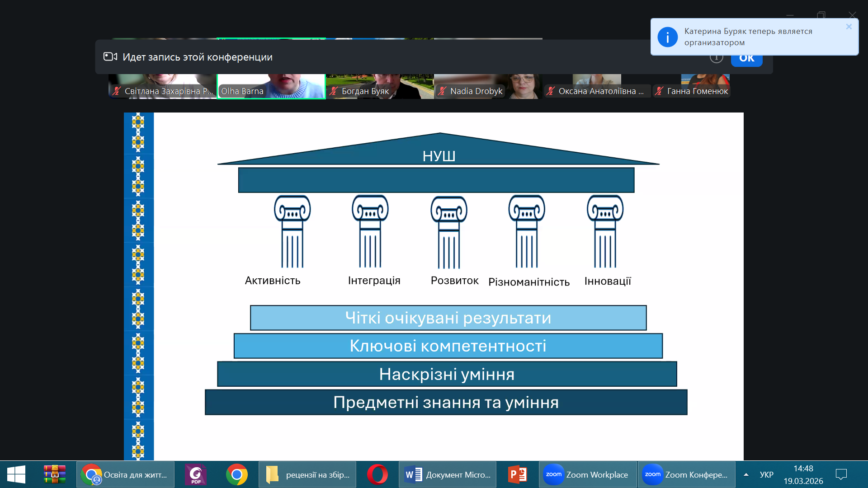Click the column icon above Розвиток
The height and width of the screenshot is (488, 868).
[449, 232]
